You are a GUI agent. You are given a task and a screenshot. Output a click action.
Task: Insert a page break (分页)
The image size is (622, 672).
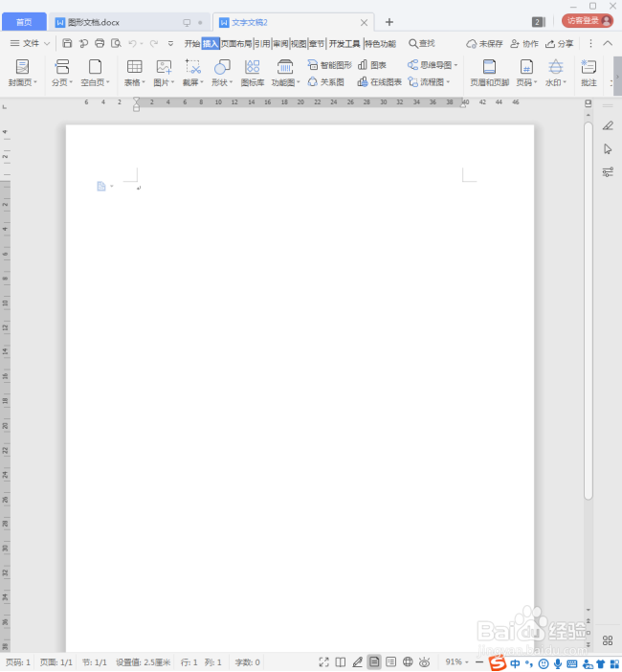[62, 73]
